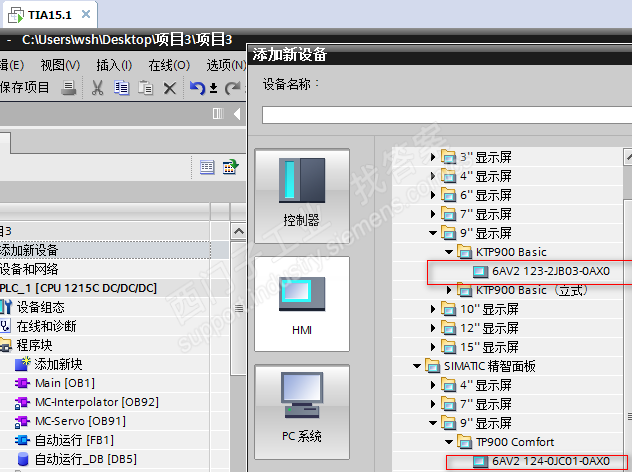Select the HMI device category
Image resolution: width=632 pixels, height=472 pixels.
302,304
